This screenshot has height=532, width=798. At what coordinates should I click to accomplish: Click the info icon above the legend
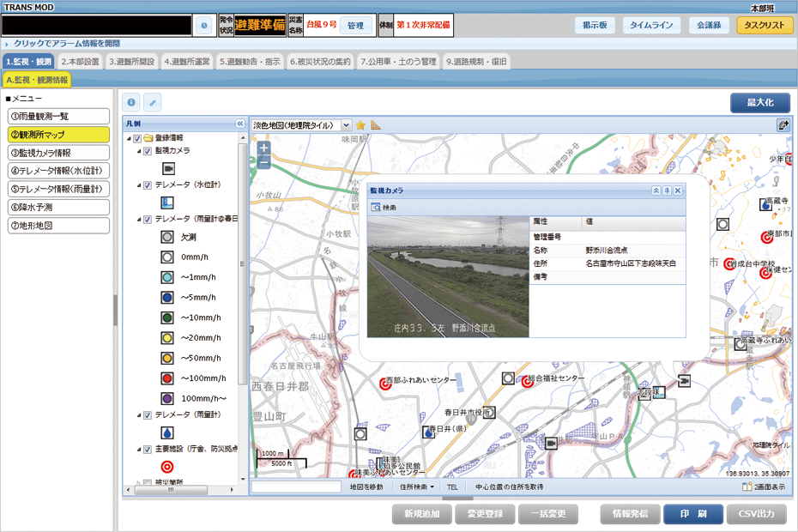[131, 102]
